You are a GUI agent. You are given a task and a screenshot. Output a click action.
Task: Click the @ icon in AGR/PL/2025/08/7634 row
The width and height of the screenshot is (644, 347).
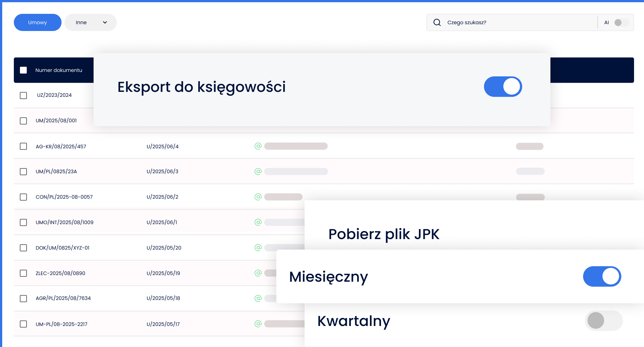click(258, 298)
